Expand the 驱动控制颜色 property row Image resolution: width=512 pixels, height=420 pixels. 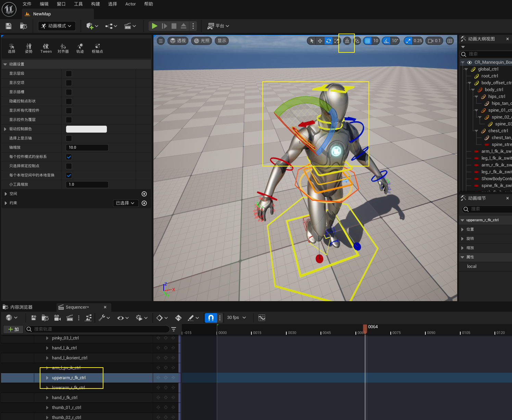[5, 129]
